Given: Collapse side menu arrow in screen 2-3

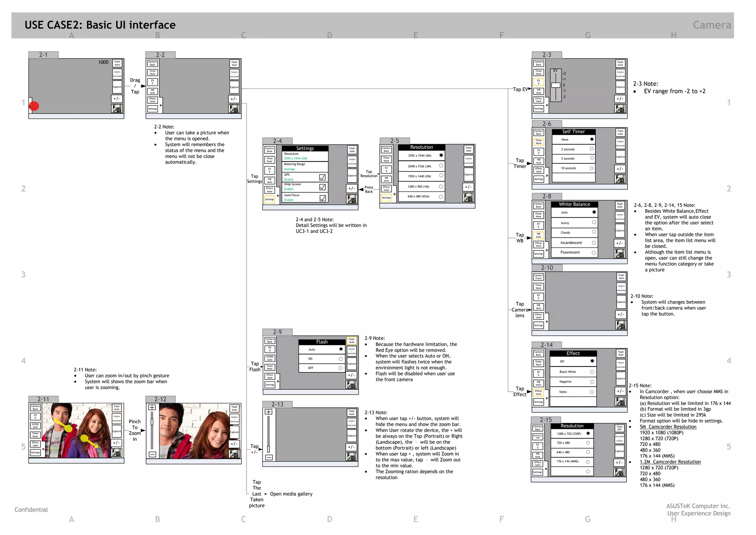Looking at the screenshot, I should pos(547,105).
